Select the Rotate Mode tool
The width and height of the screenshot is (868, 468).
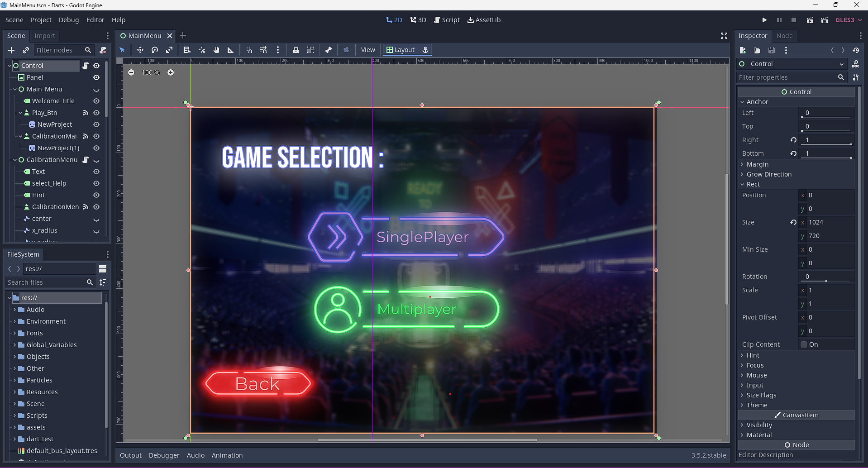pyautogui.click(x=154, y=50)
